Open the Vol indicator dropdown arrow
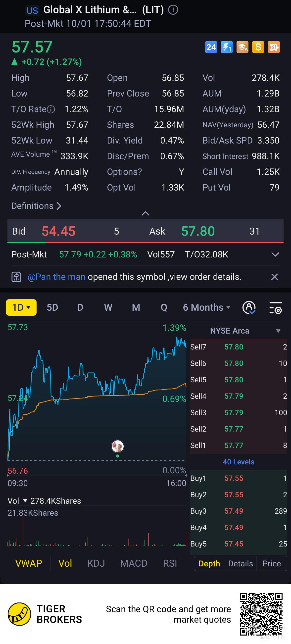291x644 pixels. (25, 501)
